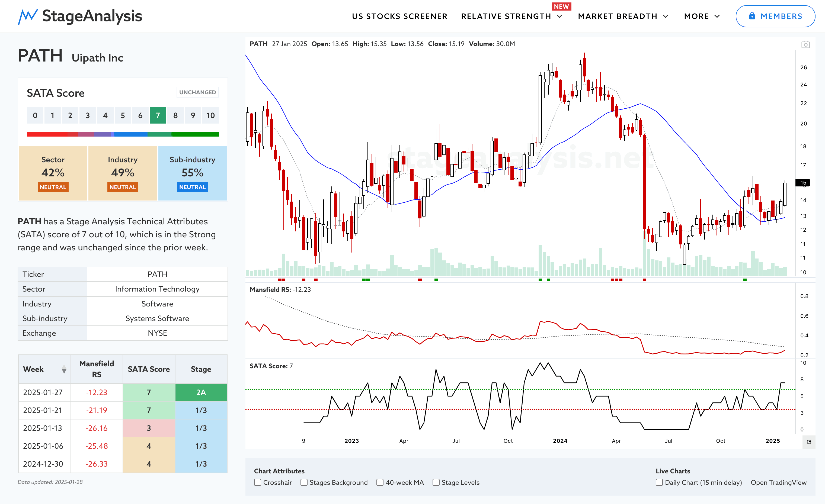Screen dimensions: 825x504
Task: Click the 2025-01-21 week cell
Action: coord(44,410)
